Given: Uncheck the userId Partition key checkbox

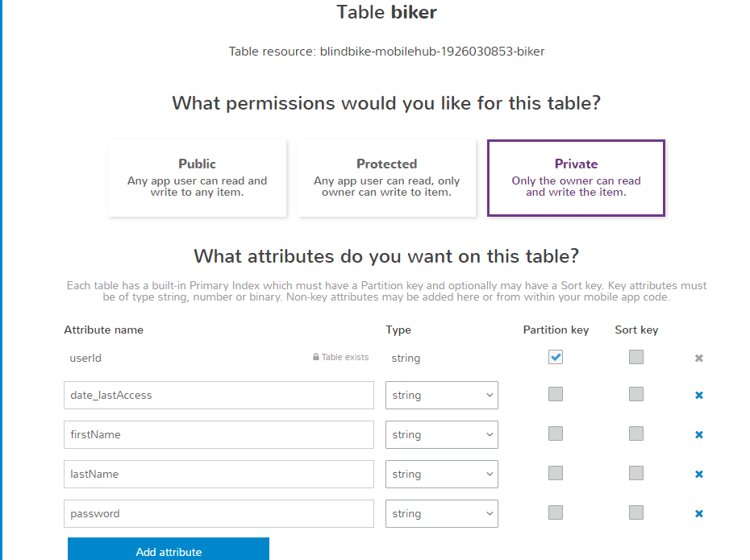Looking at the screenshot, I should [556, 357].
